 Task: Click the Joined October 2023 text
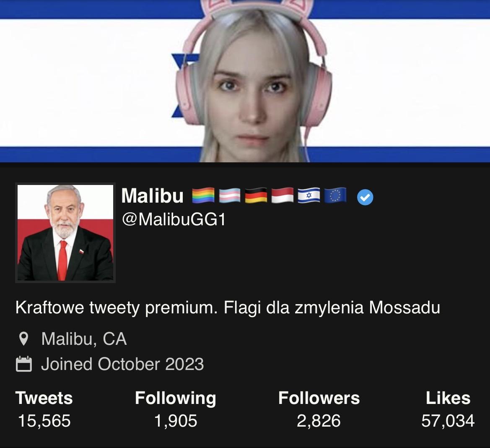122,364
